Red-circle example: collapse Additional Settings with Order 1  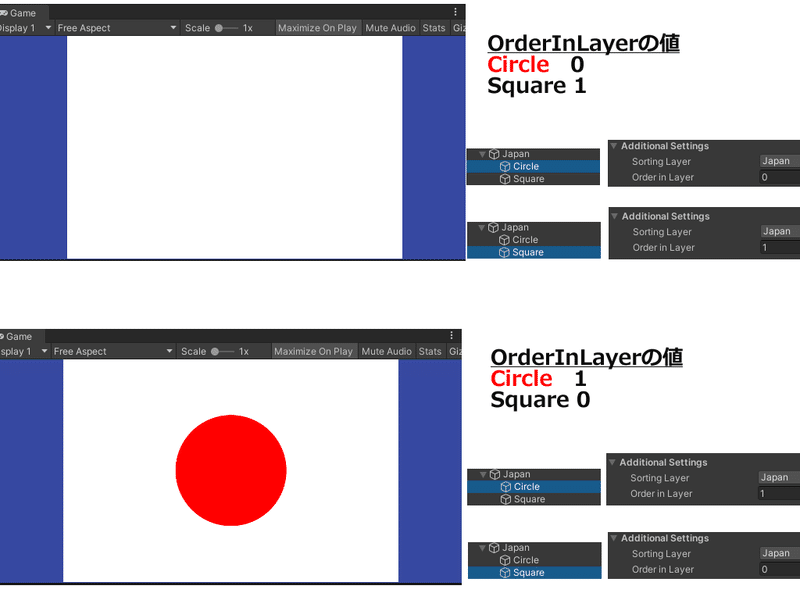612,462
